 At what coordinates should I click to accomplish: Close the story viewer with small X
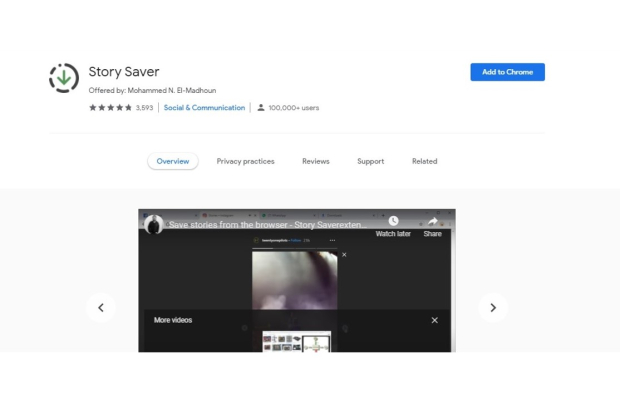click(344, 254)
